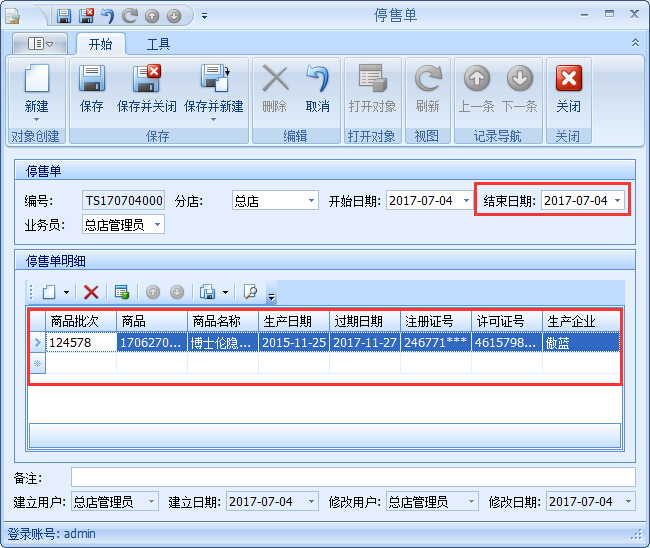Click detail toolbar move up icon
The image size is (650, 548).
click(x=153, y=292)
